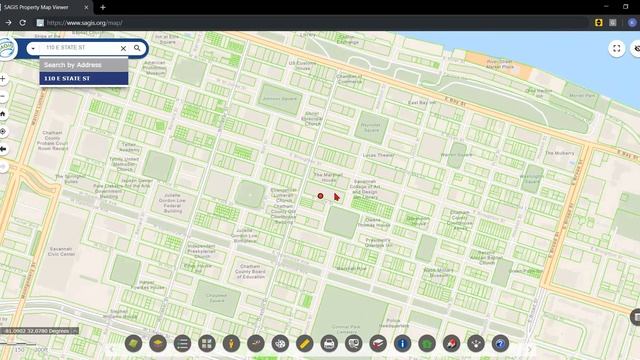
Task: Open the share network widget
Action: click(476, 344)
